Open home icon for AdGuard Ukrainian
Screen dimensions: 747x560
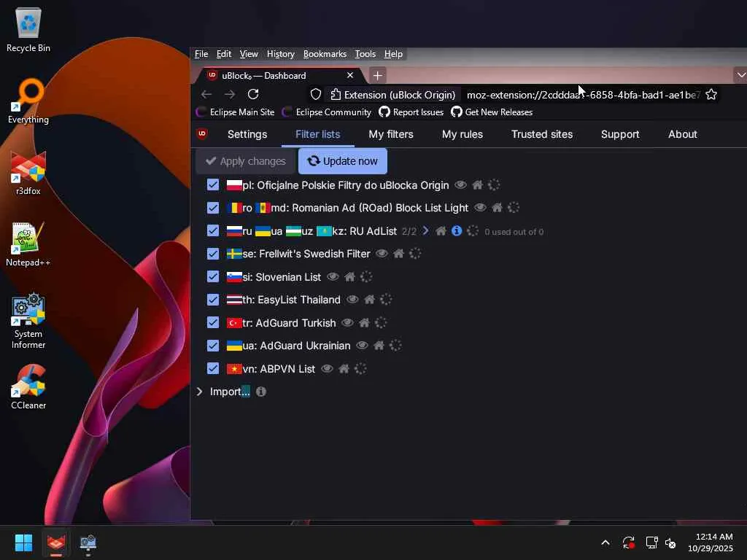379,345
